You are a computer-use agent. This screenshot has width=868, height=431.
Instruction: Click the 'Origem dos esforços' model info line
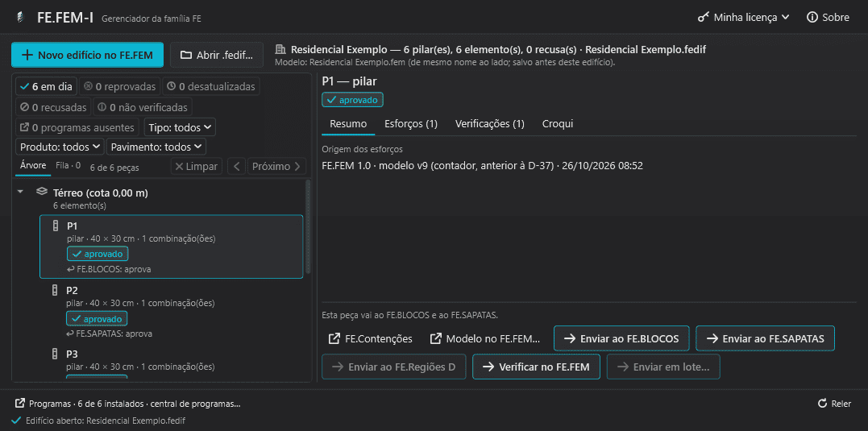pos(482,165)
